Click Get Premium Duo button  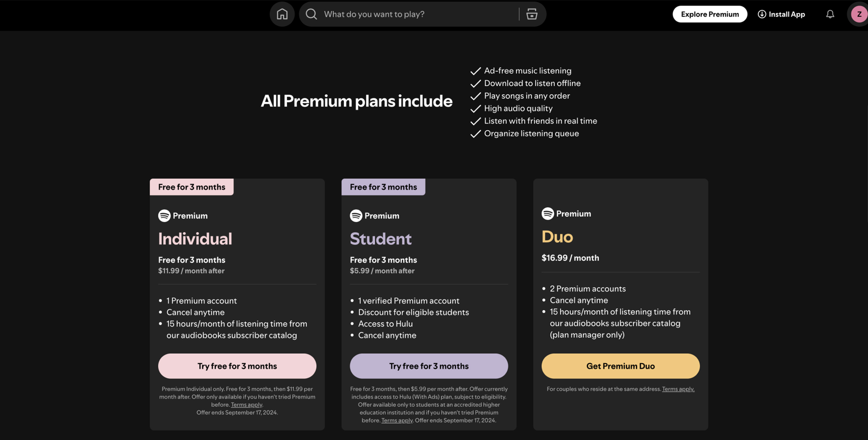[621, 366]
